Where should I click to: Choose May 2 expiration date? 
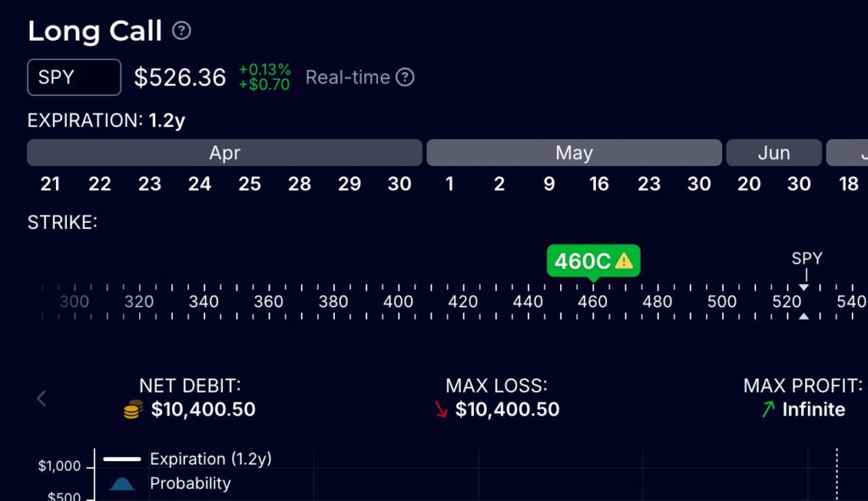(x=499, y=184)
